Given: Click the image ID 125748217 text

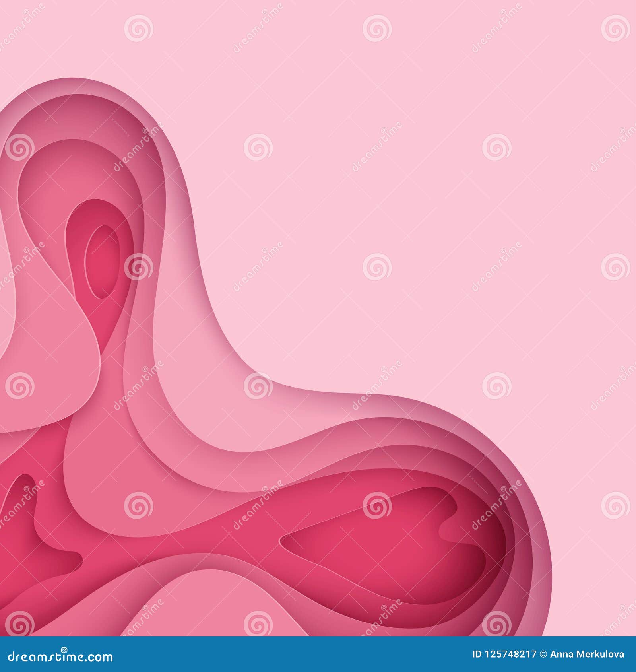Looking at the screenshot, I should 504,654.
